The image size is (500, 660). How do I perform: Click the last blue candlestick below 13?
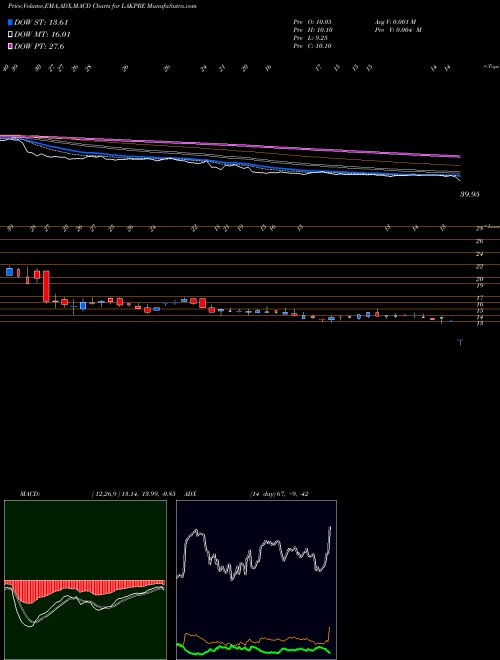460,342
